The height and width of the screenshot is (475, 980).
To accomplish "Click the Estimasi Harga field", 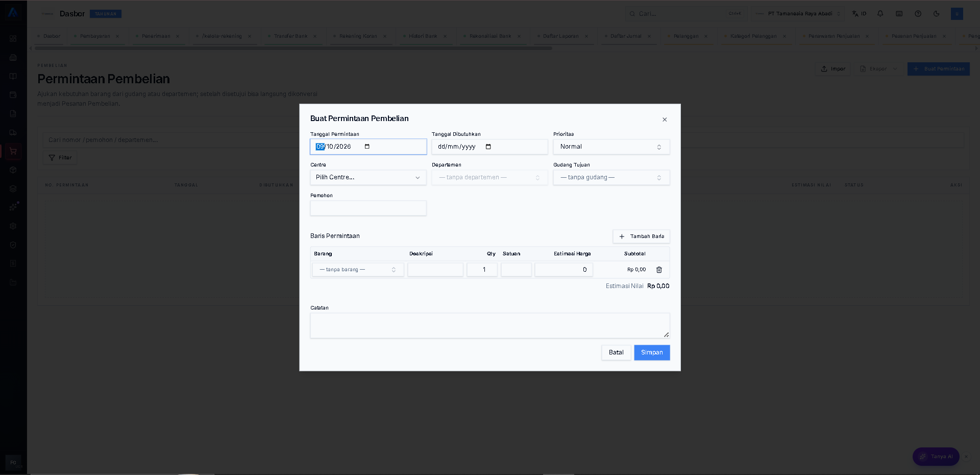I will [x=563, y=270].
